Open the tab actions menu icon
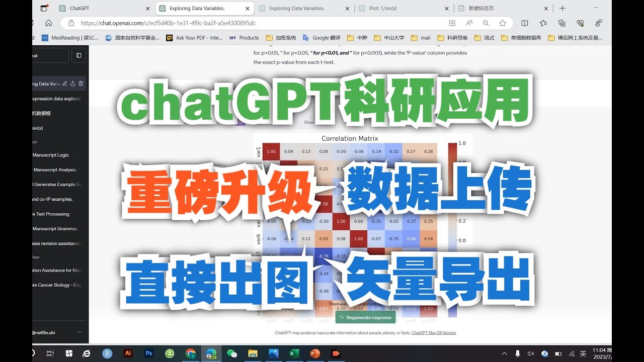The height and width of the screenshot is (362, 644). (44, 8)
